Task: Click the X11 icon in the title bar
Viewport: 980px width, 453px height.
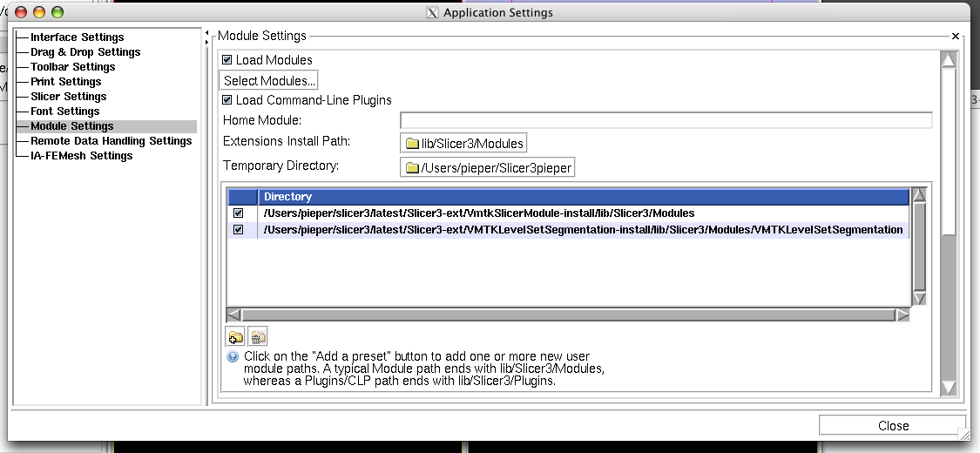Action: pos(432,12)
